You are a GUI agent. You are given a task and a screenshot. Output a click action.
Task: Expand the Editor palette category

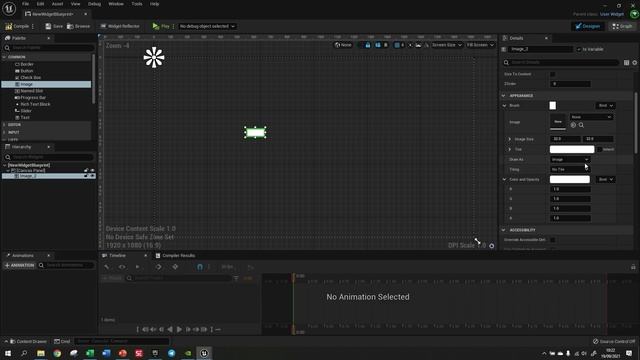pyautogui.click(x=4, y=124)
